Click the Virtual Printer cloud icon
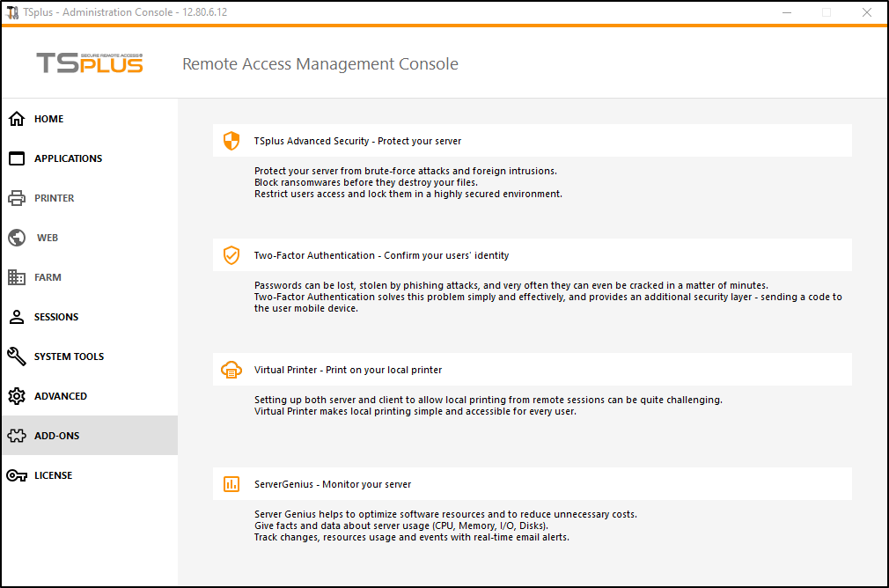The image size is (889, 588). 231,370
